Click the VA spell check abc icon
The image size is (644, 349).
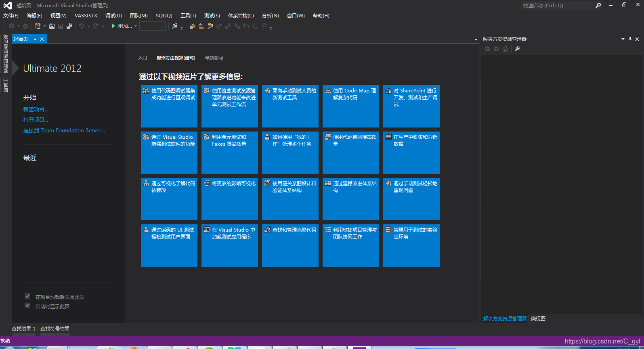click(255, 26)
